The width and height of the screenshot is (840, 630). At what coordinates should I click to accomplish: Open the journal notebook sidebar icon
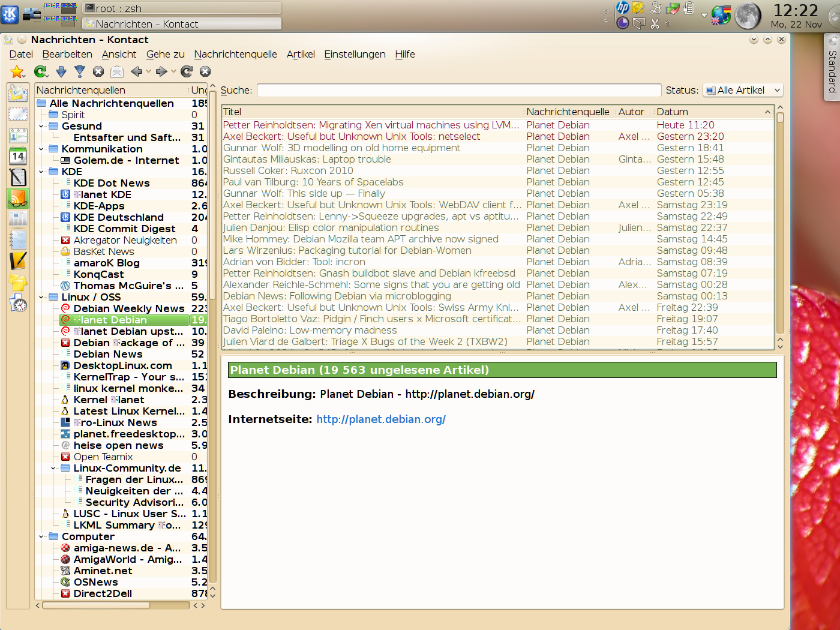18,240
